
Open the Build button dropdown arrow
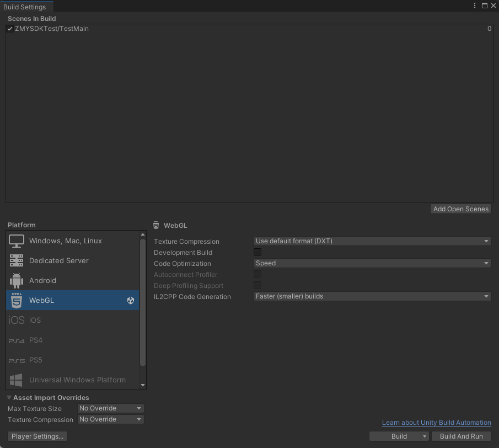pos(425,436)
